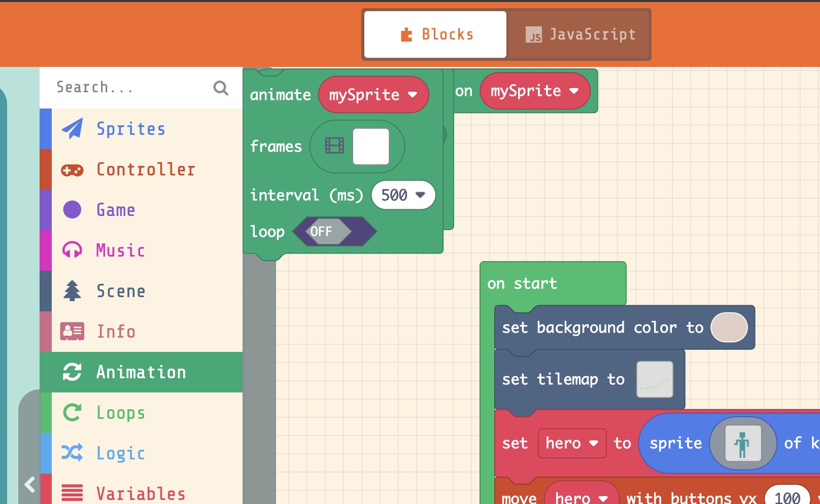Open the Logic shuffle icon
Image resolution: width=820 pixels, height=504 pixels.
tap(72, 453)
